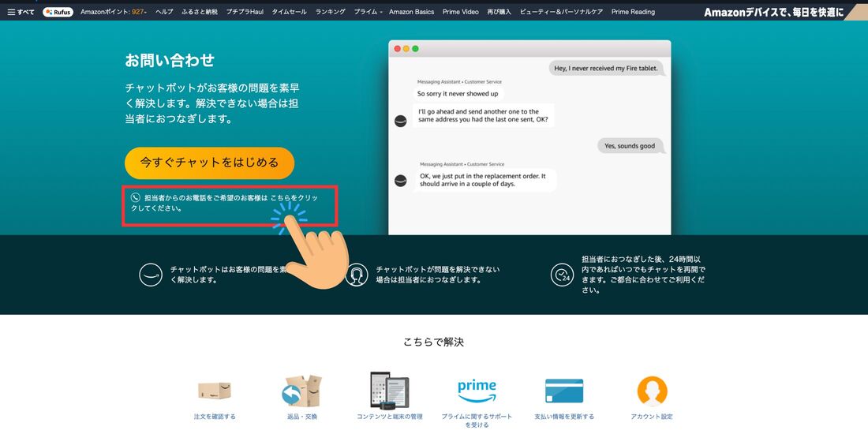Click the こちらで解決 heading
This screenshot has height=434, width=868.
[433, 342]
